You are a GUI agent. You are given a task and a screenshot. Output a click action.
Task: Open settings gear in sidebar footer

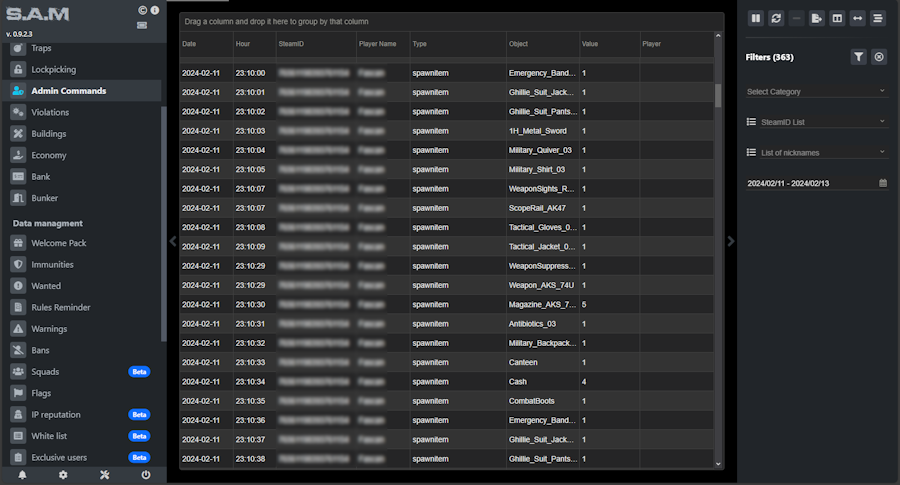(63, 475)
